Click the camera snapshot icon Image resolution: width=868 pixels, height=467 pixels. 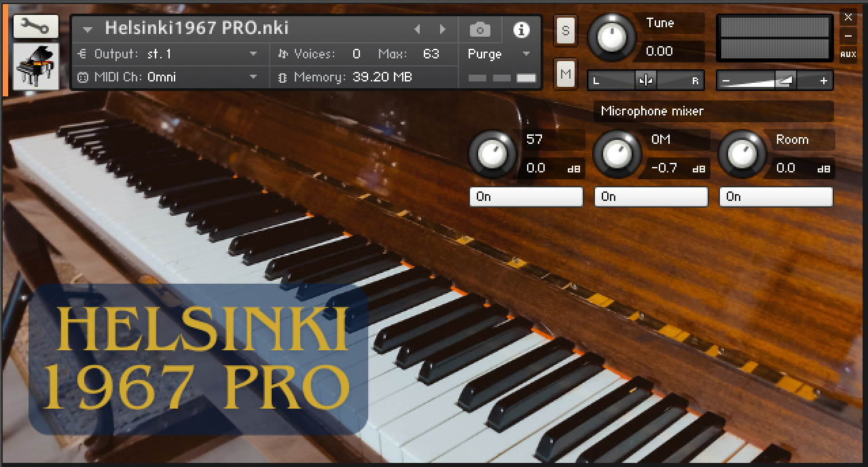point(480,30)
